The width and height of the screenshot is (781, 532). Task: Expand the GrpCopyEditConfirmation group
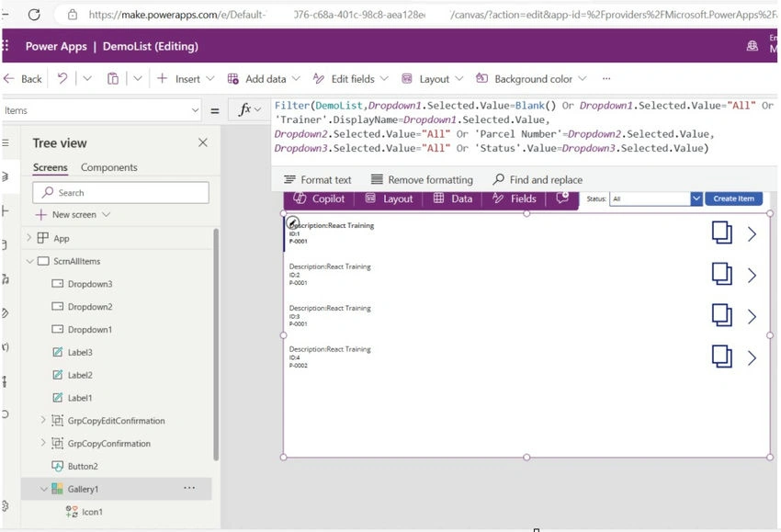pyautogui.click(x=43, y=420)
